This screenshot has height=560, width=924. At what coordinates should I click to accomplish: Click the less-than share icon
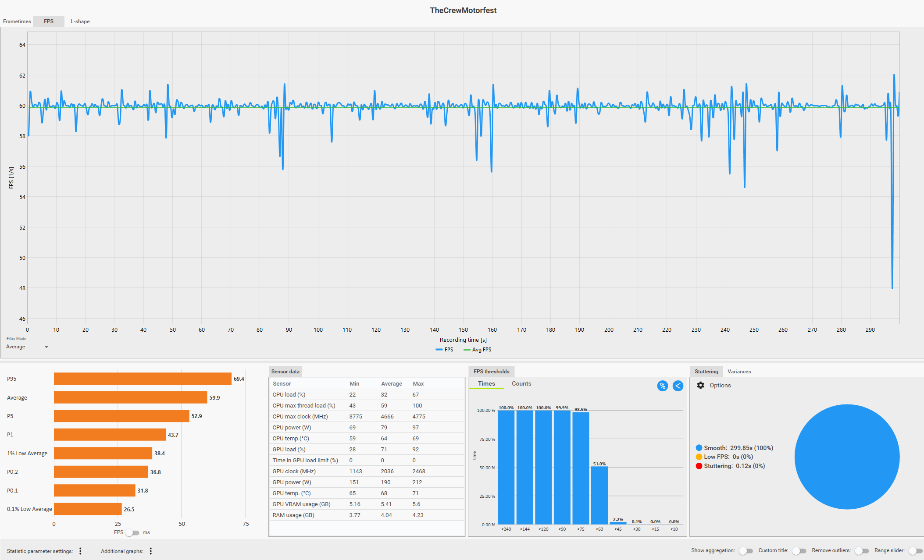[678, 386]
